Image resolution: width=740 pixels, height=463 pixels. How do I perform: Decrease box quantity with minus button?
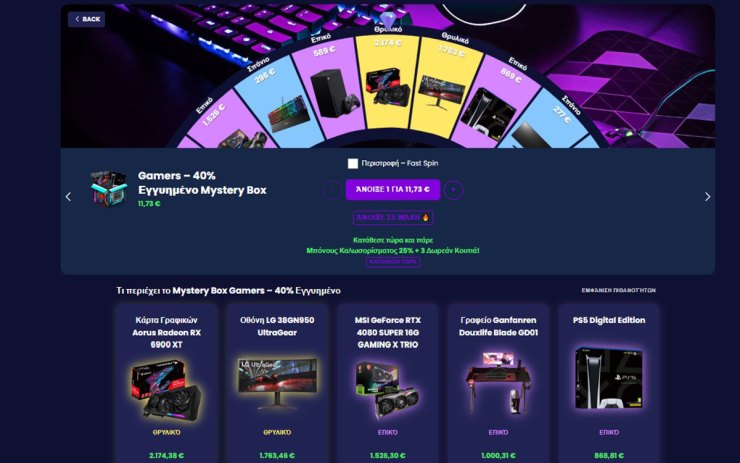332,190
